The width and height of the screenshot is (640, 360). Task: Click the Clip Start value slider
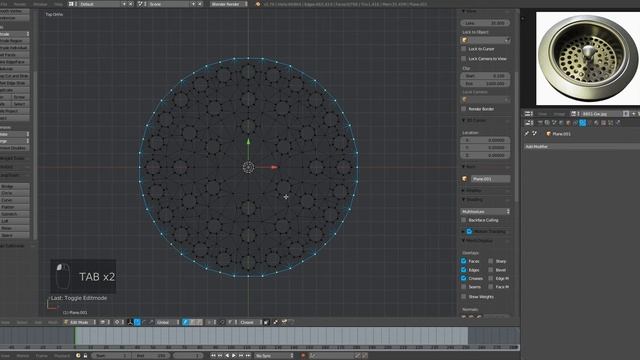coord(485,76)
